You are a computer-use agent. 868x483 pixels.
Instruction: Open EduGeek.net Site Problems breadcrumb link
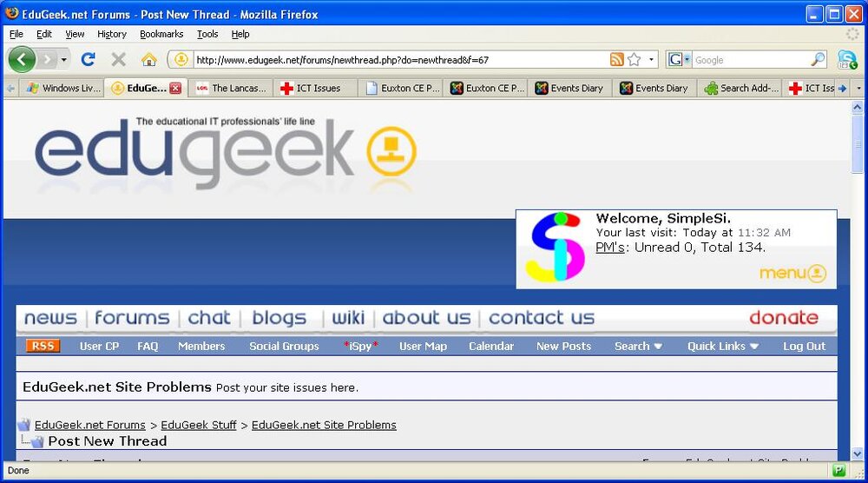point(324,425)
